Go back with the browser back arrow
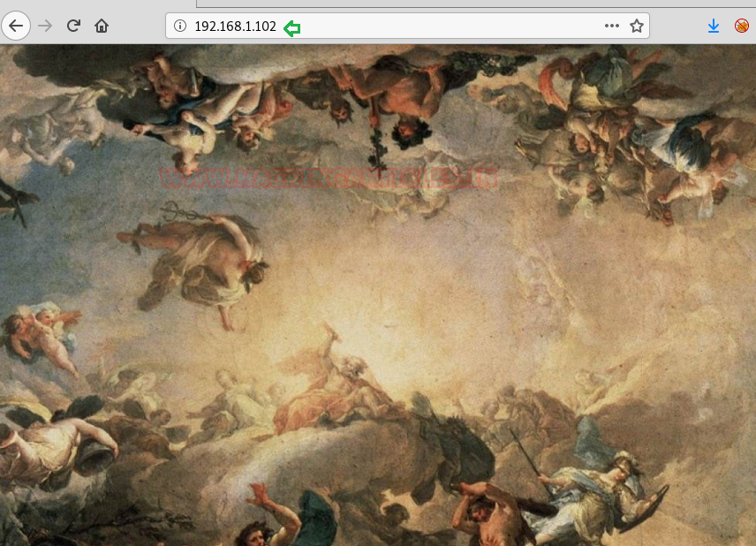This screenshot has width=756, height=546. coord(16,26)
